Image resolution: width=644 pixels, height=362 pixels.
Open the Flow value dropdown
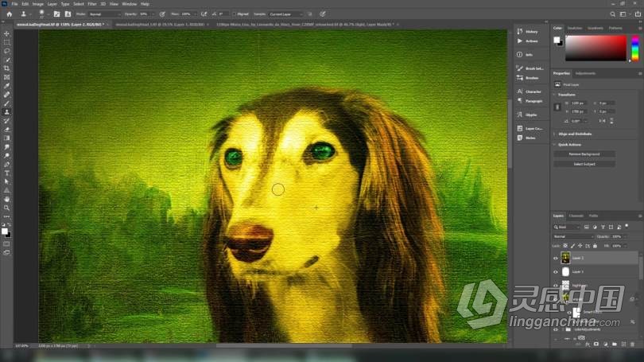[195, 14]
